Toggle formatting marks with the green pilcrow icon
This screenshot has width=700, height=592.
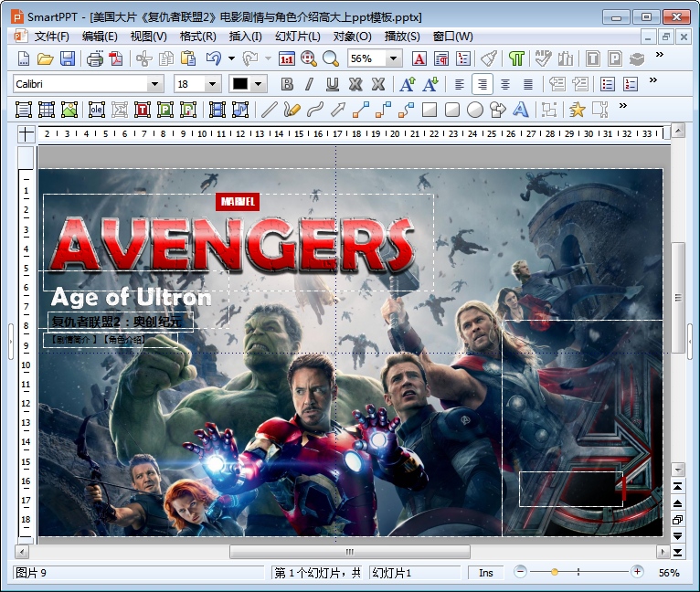click(x=516, y=58)
